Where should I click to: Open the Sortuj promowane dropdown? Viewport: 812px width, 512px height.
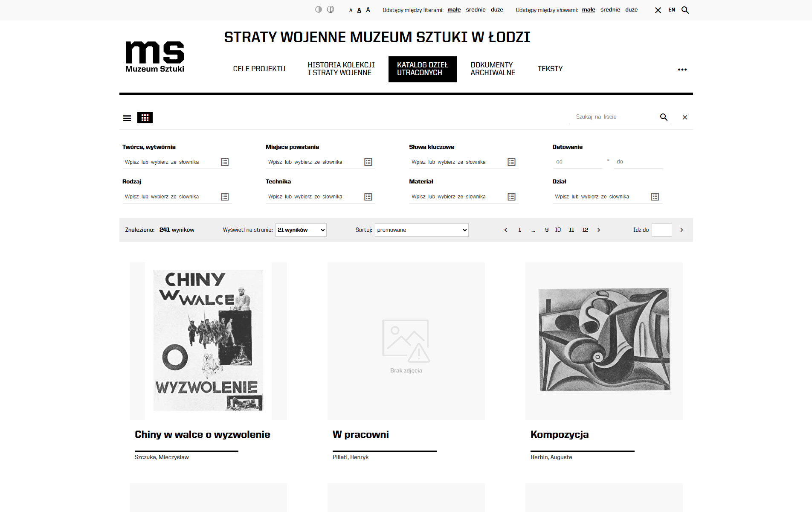pos(422,230)
